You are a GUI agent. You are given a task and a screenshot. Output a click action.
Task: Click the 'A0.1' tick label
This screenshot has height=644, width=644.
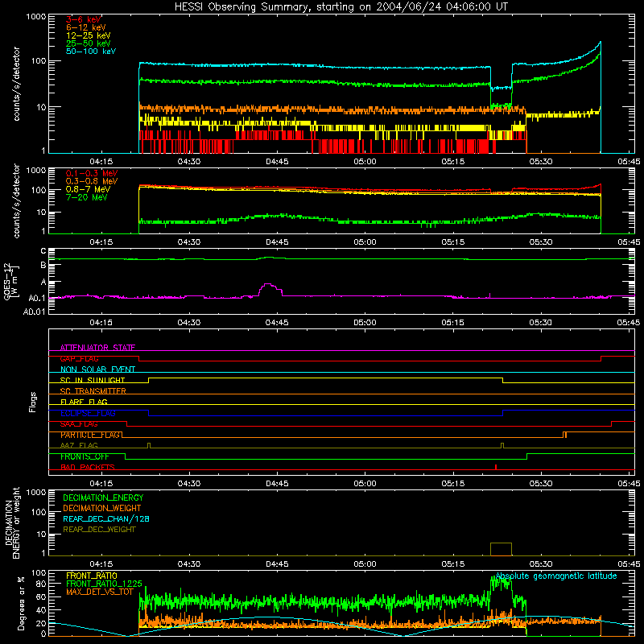click(37, 299)
